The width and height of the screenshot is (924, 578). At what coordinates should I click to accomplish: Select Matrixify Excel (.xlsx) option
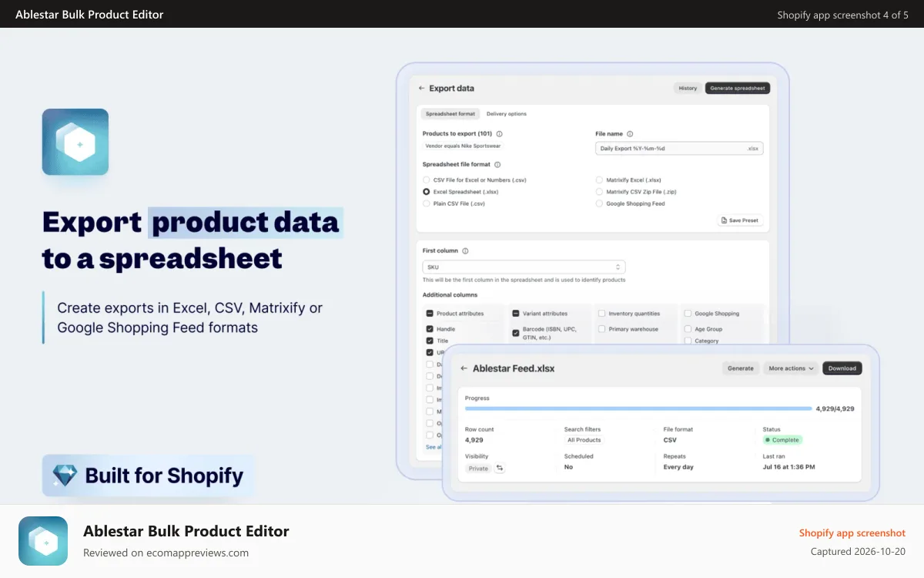click(599, 180)
